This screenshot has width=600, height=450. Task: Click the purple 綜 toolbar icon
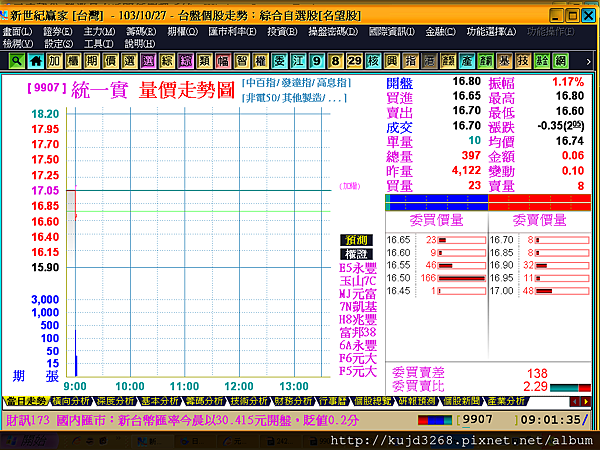[x=186, y=61]
